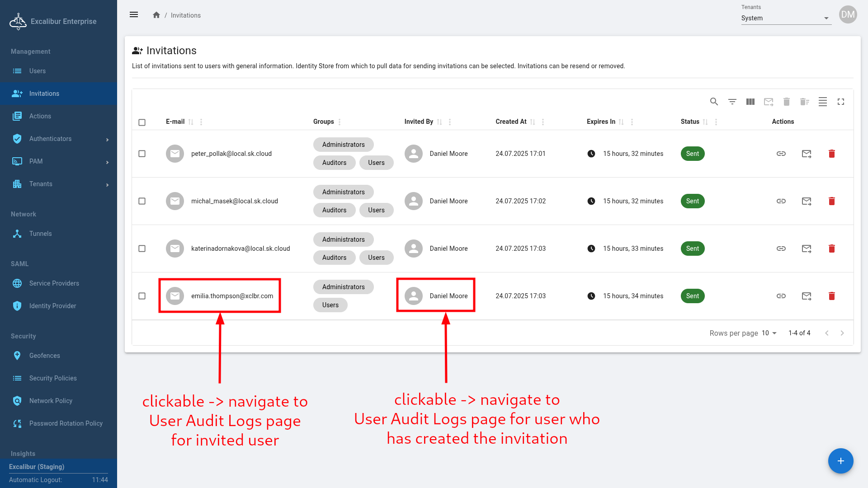
Task: Check the peter_pollak invitation row
Action: pyautogui.click(x=142, y=154)
